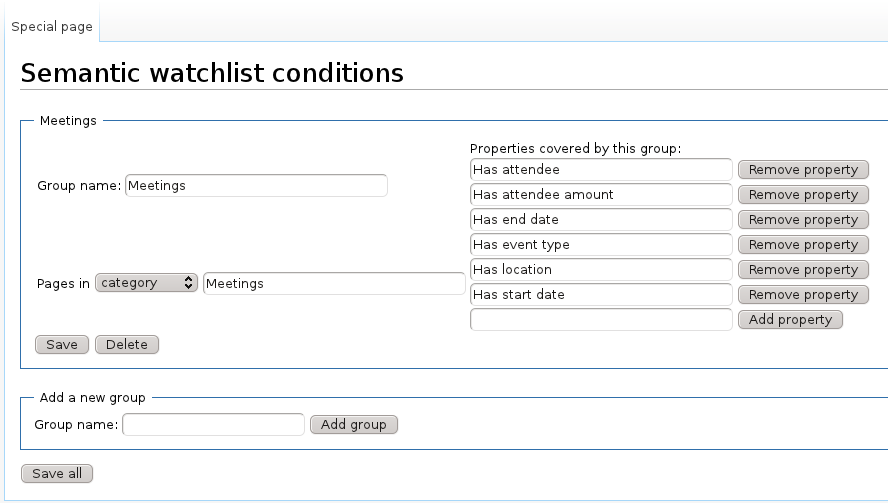Remove the Has attendee property
888x503 pixels.
[803, 169]
